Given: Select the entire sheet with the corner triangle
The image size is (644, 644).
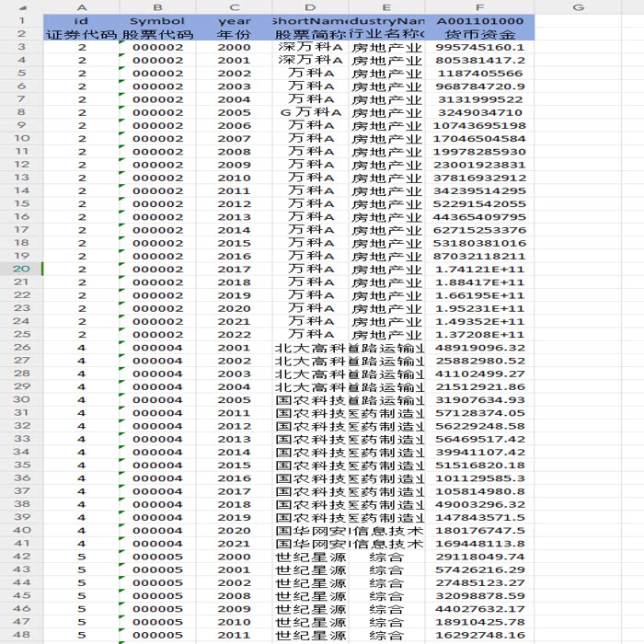Looking at the screenshot, I should [x=21, y=7].
